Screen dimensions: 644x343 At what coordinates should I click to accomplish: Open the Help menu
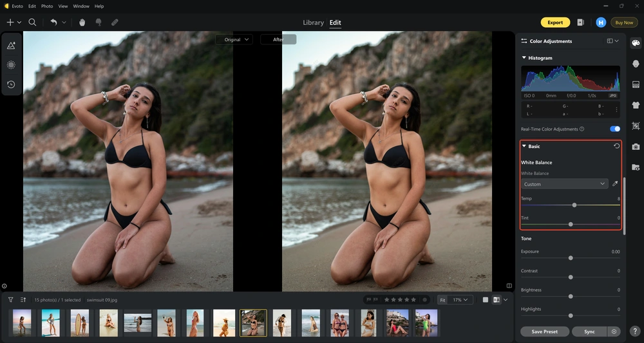click(99, 6)
